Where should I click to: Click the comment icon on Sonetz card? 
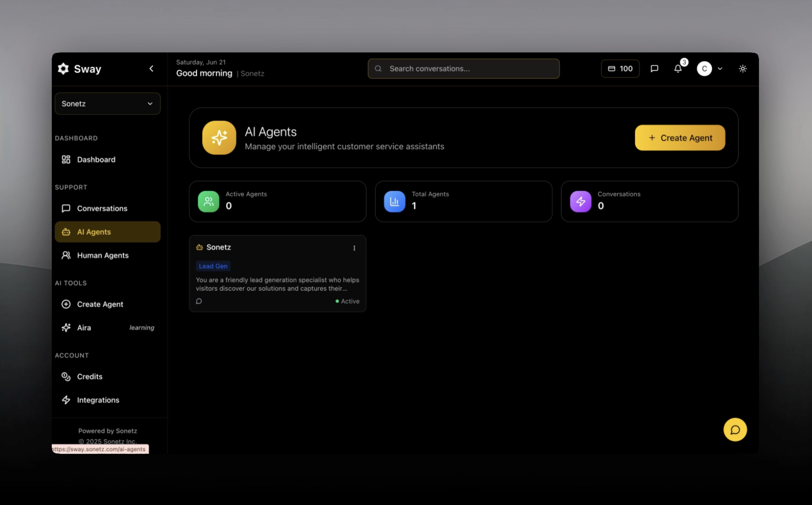click(x=199, y=301)
